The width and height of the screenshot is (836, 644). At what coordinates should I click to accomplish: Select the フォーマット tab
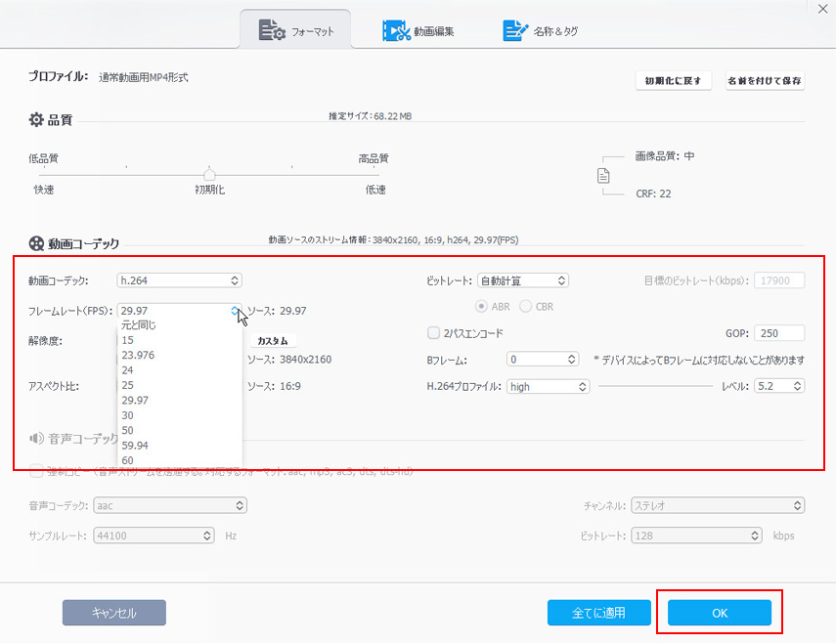[x=296, y=31]
